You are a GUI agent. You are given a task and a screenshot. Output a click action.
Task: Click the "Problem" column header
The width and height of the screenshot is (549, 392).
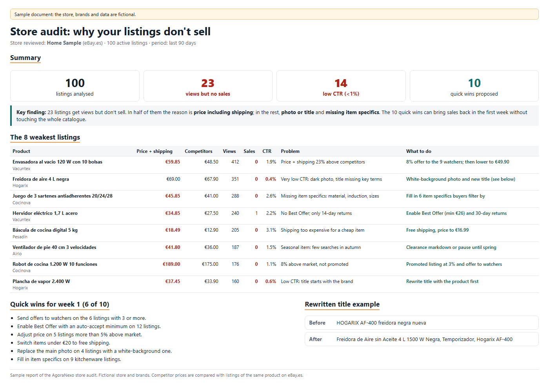coord(290,151)
